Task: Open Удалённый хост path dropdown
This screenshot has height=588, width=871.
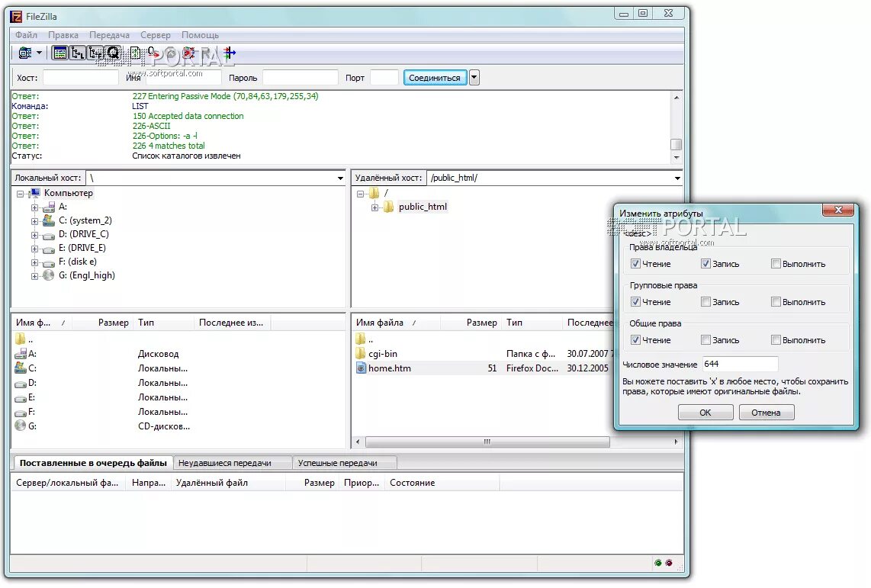Action: (677, 178)
